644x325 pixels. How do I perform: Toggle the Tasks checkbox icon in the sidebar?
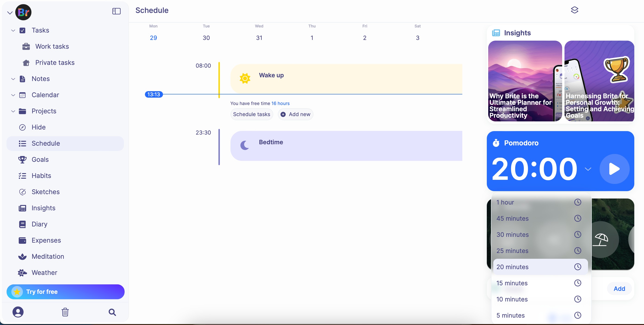22,30
